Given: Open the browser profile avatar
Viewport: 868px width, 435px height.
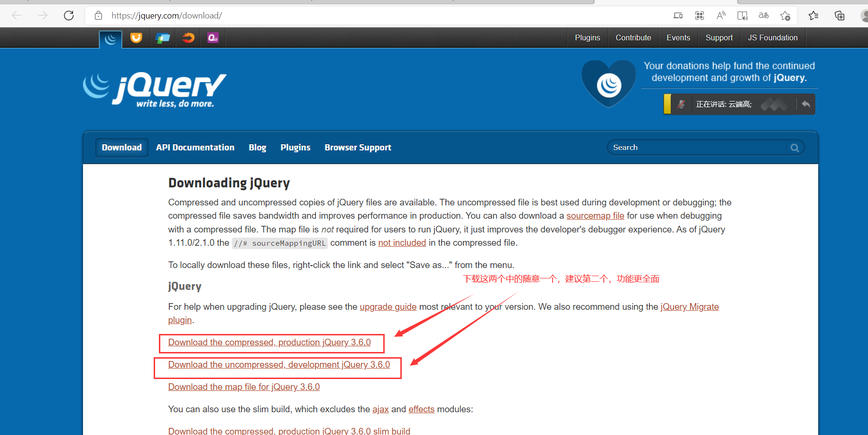Looking at the screenshot, I should [x=864, y=16].
